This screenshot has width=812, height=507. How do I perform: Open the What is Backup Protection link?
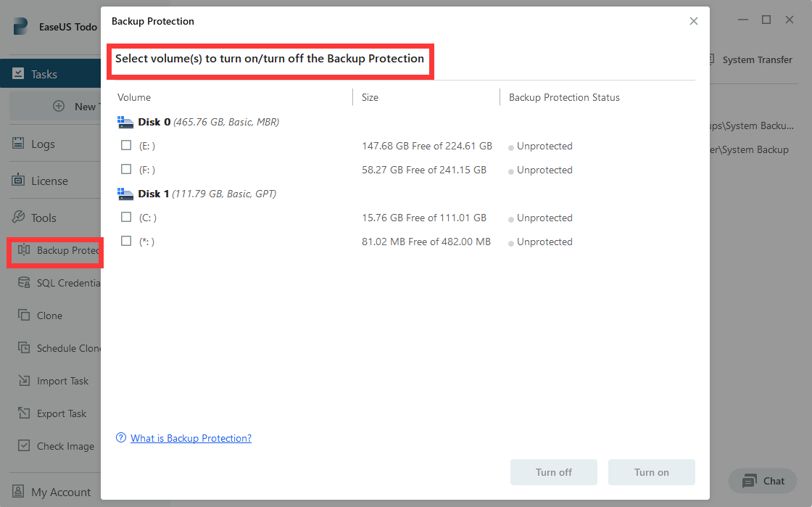click(x=191, y=438)
